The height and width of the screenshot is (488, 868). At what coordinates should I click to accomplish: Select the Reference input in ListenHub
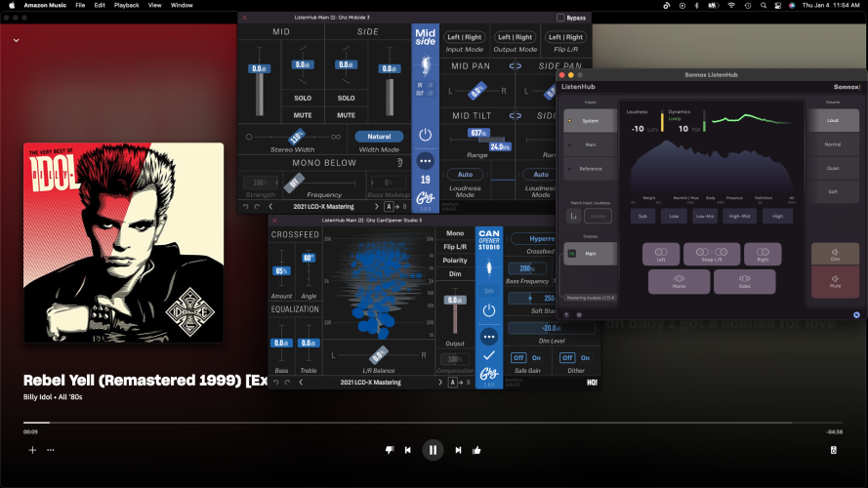click(x=590, y=169)
